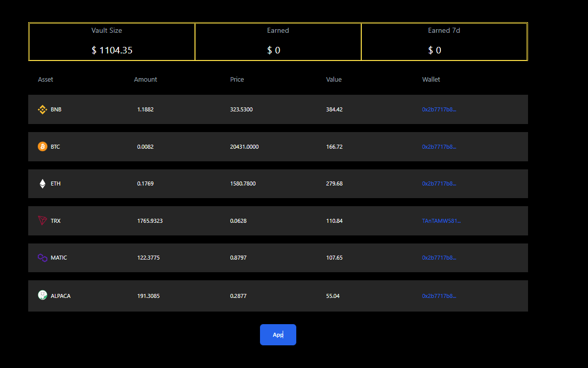
Task: Click the Earned label in the summary box
Action: 278,30
